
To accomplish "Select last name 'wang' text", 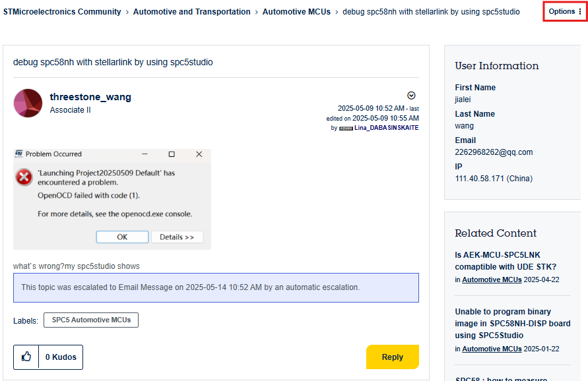I will (x=464, y=126).
